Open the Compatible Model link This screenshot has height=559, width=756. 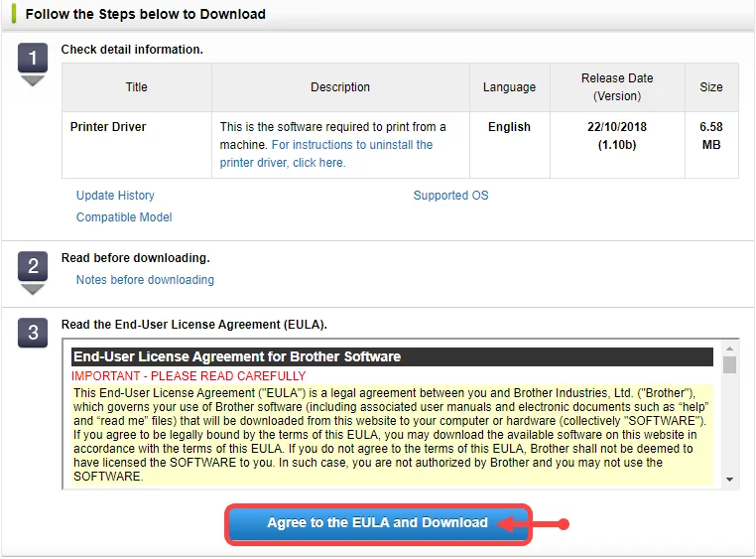coord(124,217)
